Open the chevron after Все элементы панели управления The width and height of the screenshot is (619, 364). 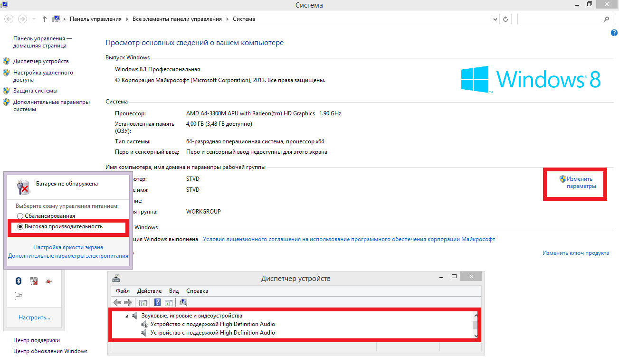[x=227, y=19]
